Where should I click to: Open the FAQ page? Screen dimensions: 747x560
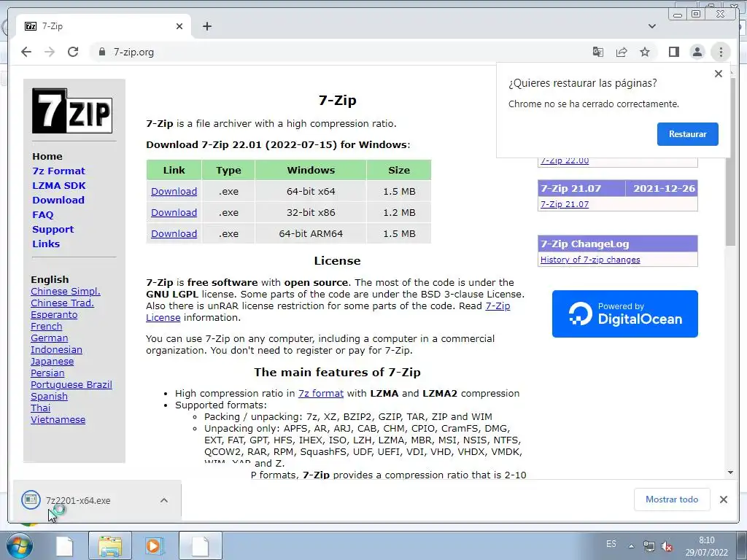43,215
